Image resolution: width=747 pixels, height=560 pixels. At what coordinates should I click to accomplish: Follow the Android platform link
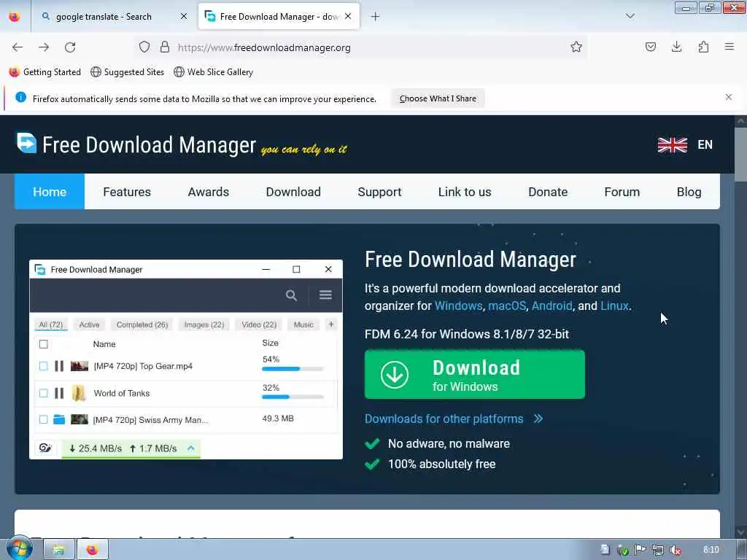[551, 306]
